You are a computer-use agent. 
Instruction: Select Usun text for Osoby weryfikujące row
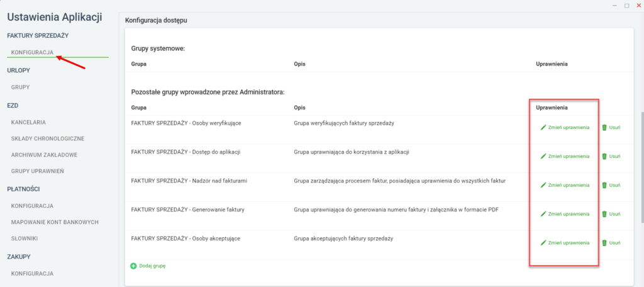[x=614, y=128]
